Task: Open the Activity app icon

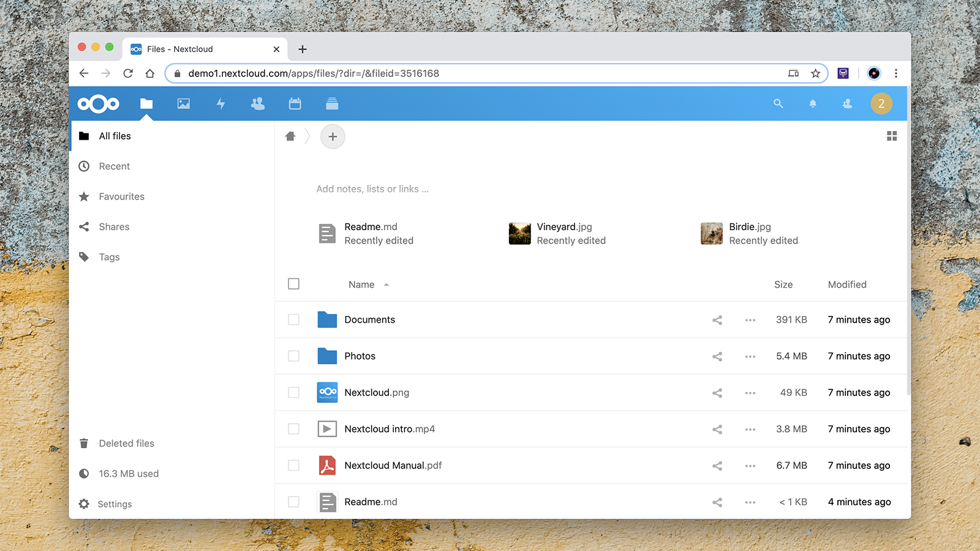Action: (220, 103)
